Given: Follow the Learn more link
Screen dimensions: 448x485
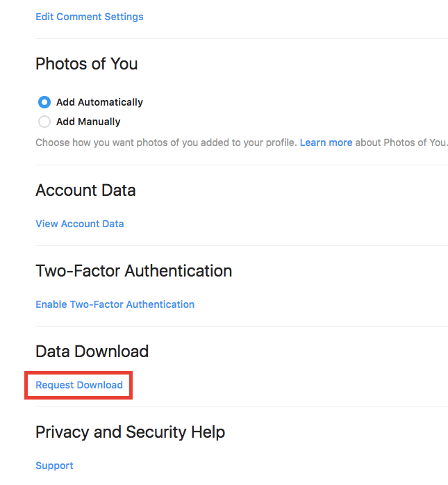Looking at the screenshot, I should pyautogui.click(x=326, y=142).
